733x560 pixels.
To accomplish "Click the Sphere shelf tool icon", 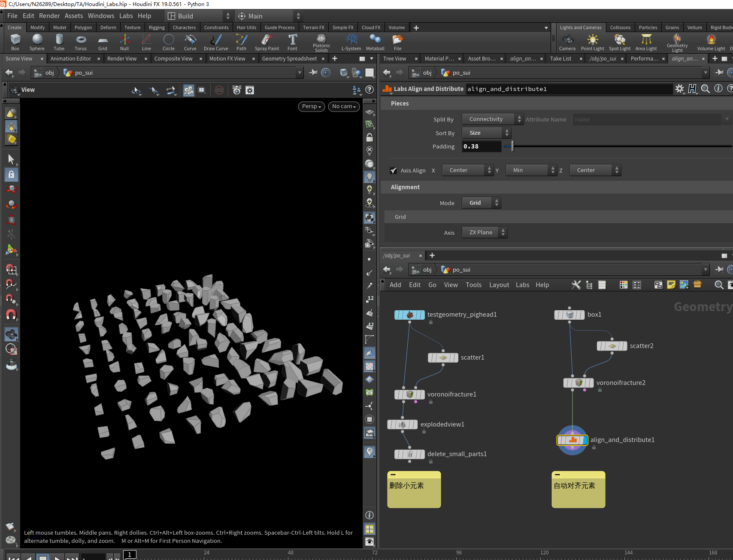I will [37, 40].
